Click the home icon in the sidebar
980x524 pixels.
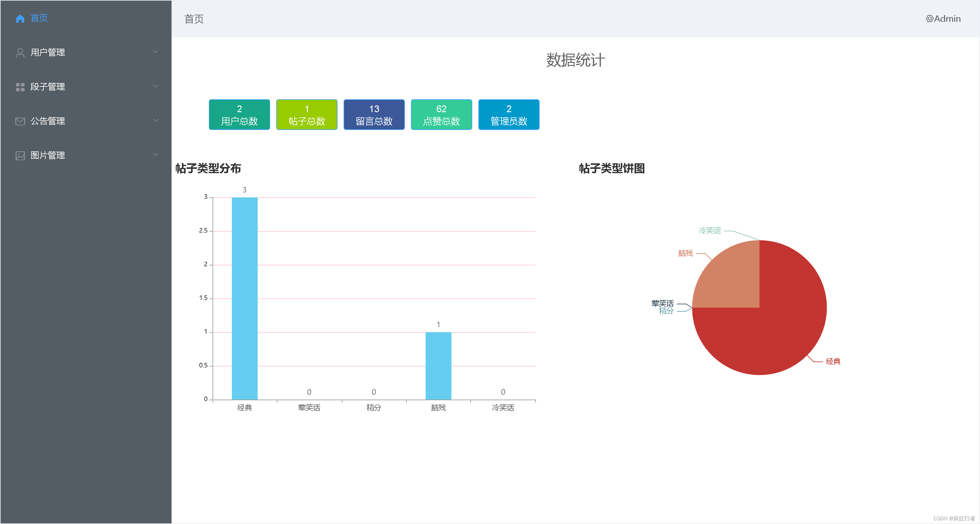20,18
